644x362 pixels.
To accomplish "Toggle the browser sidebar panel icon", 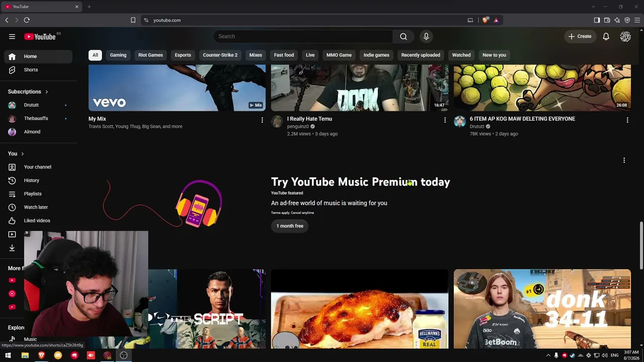I will (597, 20).
